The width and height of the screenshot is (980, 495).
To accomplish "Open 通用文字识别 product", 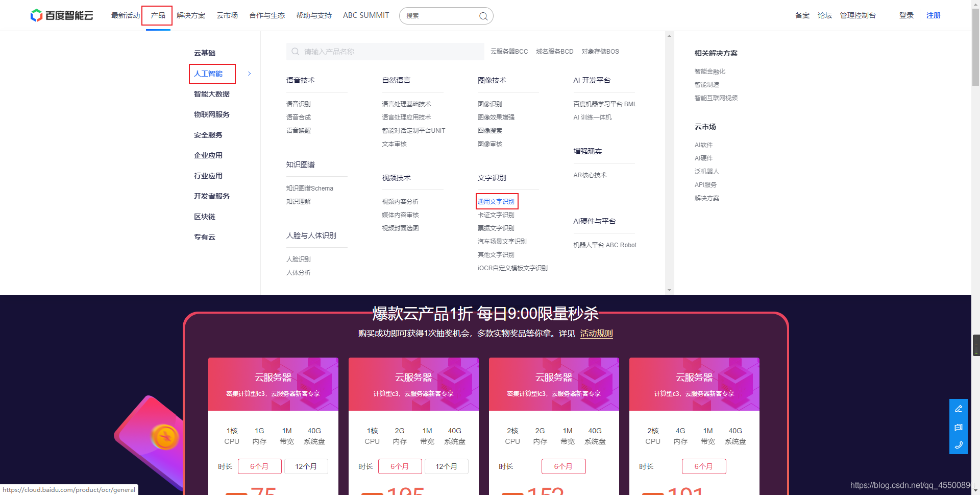I will click(x=496, y=201).
